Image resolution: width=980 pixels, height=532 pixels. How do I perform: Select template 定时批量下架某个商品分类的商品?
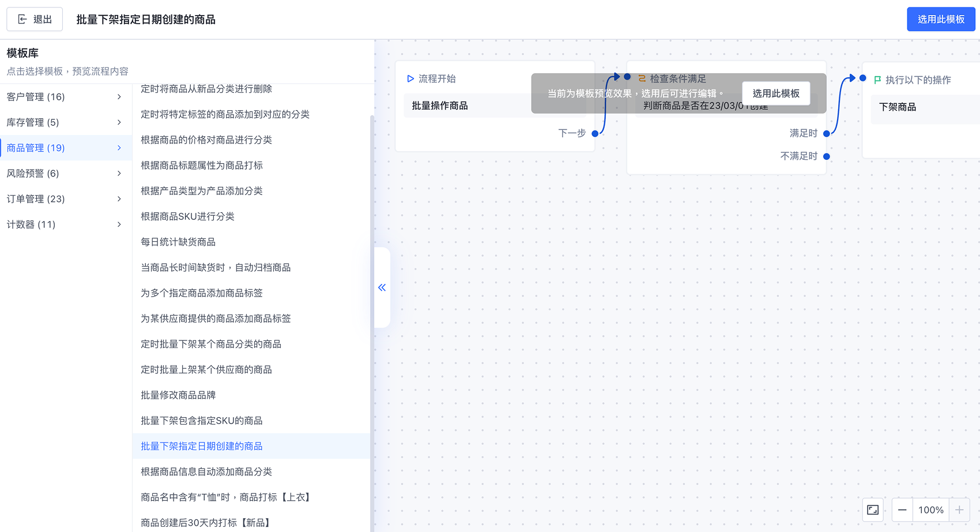(x=251, y=344)
